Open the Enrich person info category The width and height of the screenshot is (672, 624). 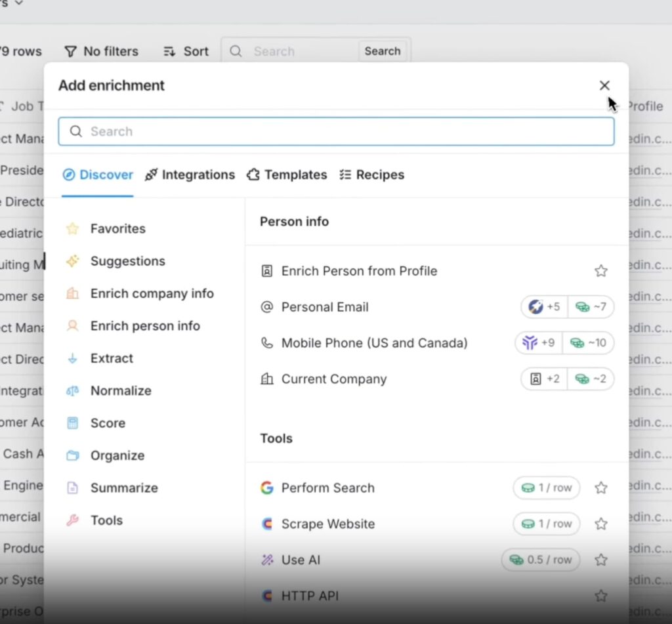(x=144, y=326)
